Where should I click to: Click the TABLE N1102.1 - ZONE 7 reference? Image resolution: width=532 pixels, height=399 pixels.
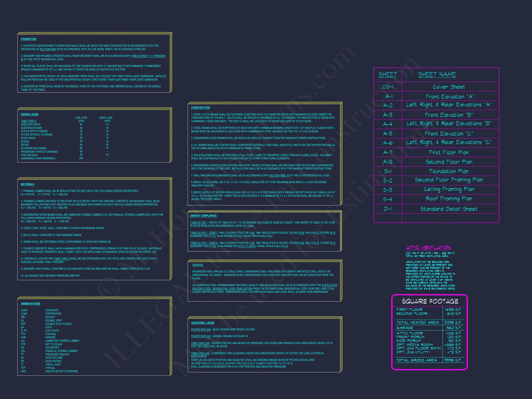tap(204, 233)
